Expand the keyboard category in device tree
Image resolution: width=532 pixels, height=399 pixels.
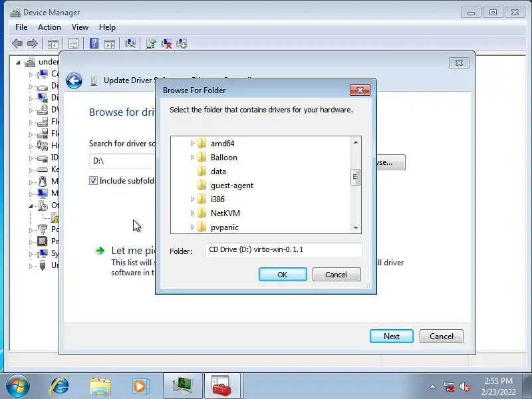31,170
